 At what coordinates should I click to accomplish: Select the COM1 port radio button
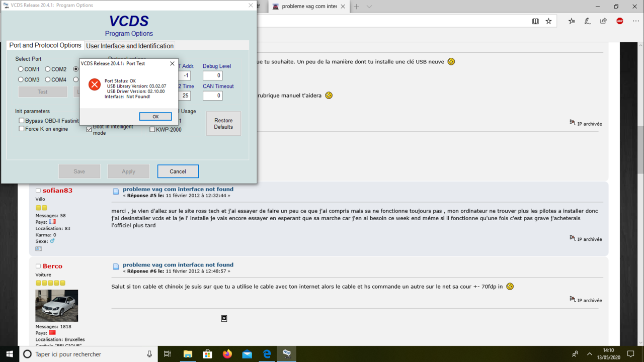21,69
